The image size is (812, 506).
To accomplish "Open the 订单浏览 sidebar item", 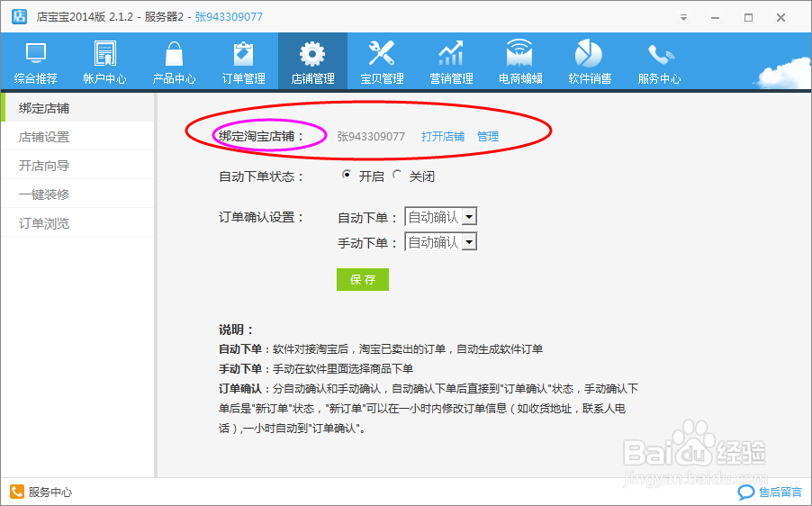I will [77, 223].
